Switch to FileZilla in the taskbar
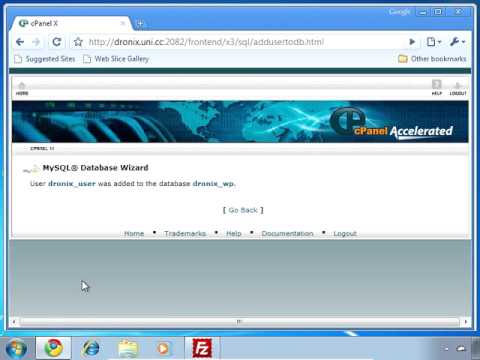The height and width of the screenshot is (360, 480). pyautogui.click(x=202, y=348)
